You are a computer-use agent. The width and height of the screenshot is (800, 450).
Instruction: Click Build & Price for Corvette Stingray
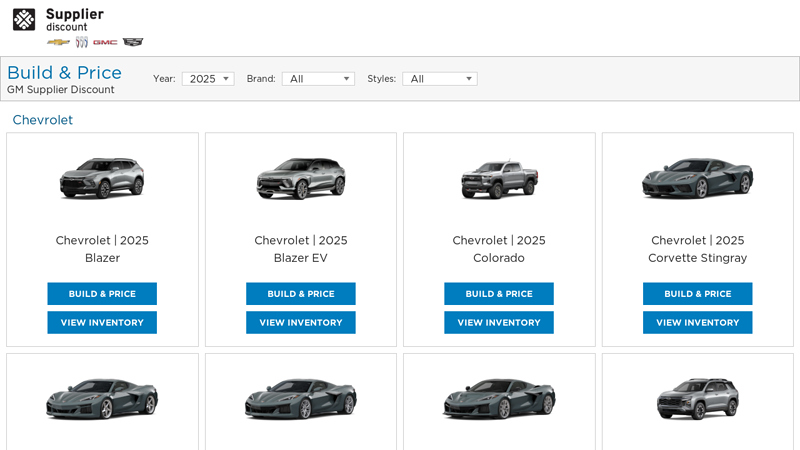click(697, 294)
